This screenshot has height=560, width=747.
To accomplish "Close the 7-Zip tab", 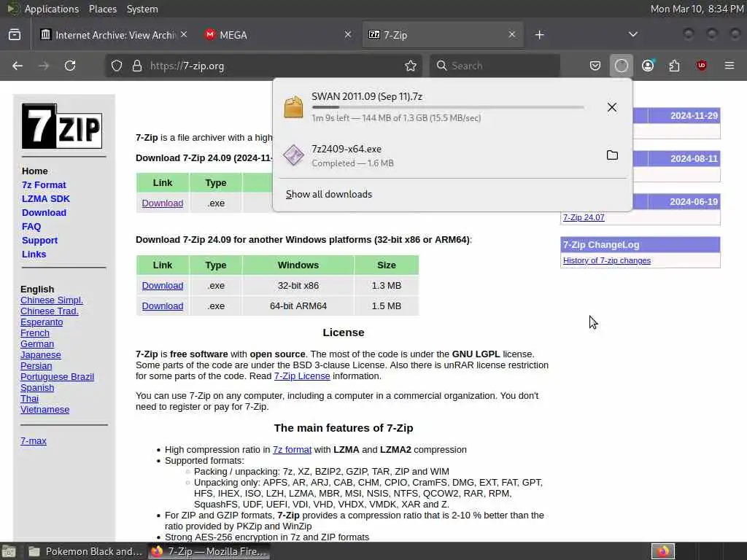I will tap(511, 35).
